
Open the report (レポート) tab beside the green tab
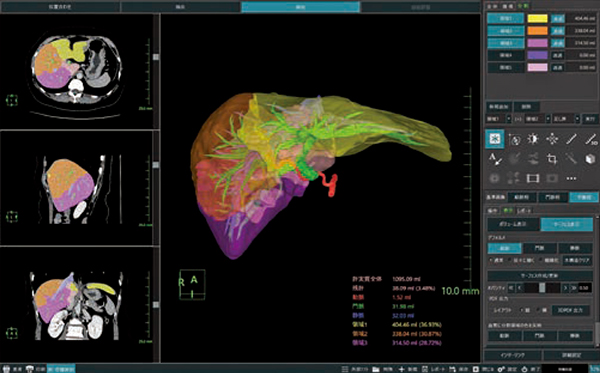click(523, 210)
